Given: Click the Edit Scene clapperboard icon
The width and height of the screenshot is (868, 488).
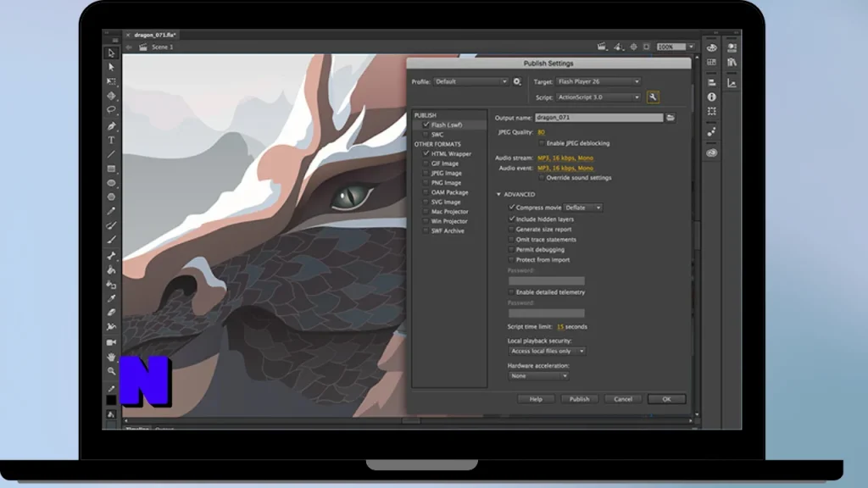Looking at the screenshot, I should (602, 47).
